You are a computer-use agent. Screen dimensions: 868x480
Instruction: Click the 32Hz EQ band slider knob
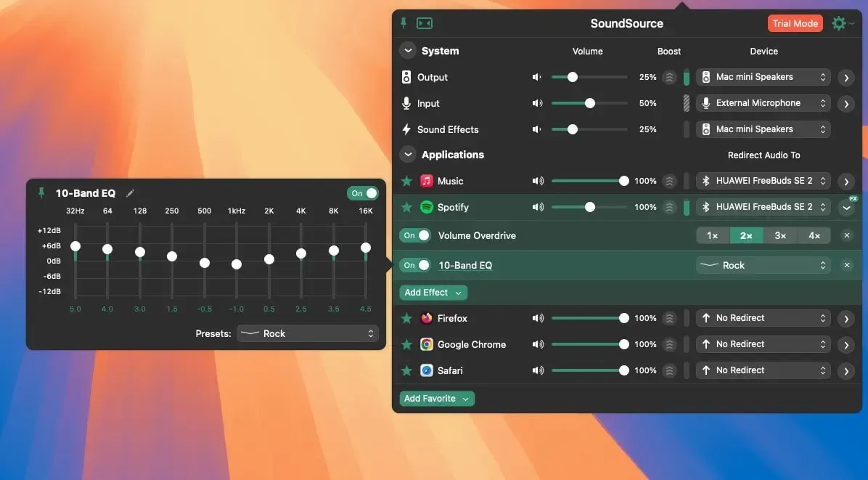(75, 246)
